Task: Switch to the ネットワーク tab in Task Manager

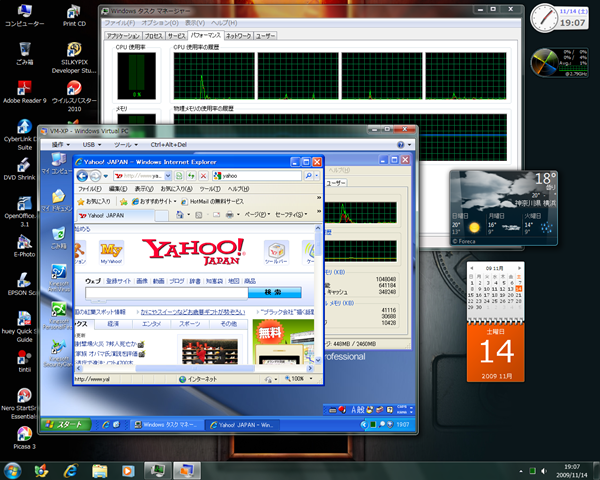Action: (x=238, y=35)
